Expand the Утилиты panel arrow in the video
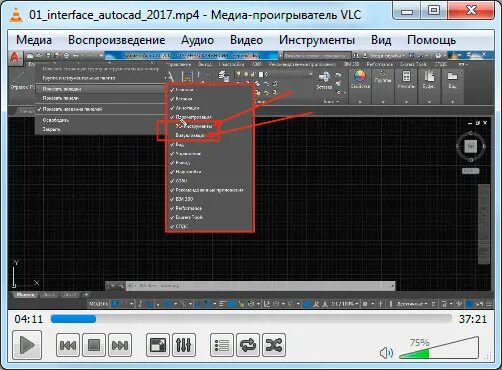502x370 pixels. coord(406,101)
